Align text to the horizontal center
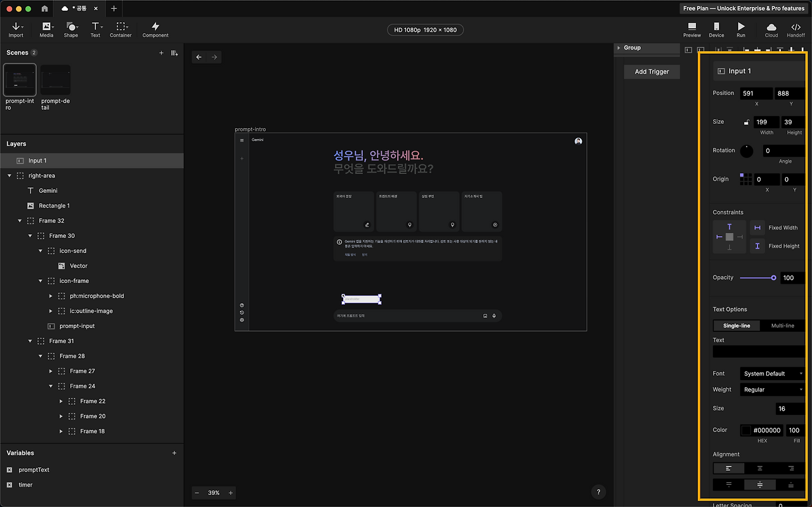The width and height of the screenshot is (812, 507). coord(759,468)
